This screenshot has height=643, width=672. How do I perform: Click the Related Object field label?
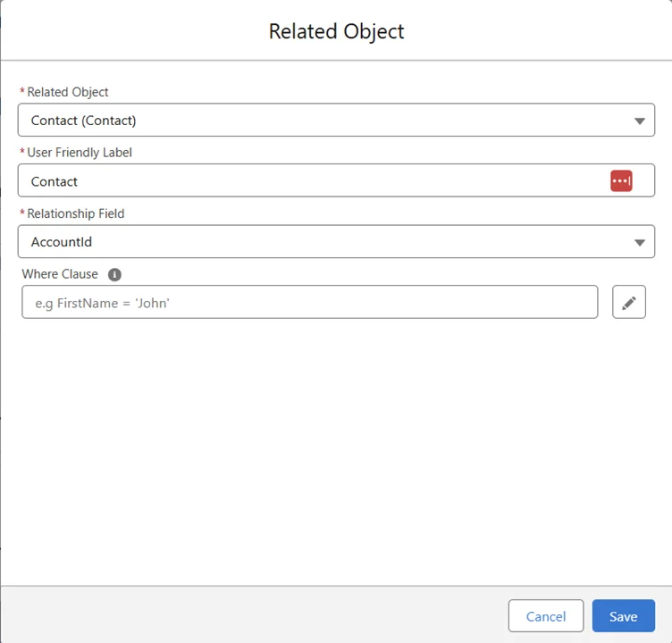(x=68, y=92)
